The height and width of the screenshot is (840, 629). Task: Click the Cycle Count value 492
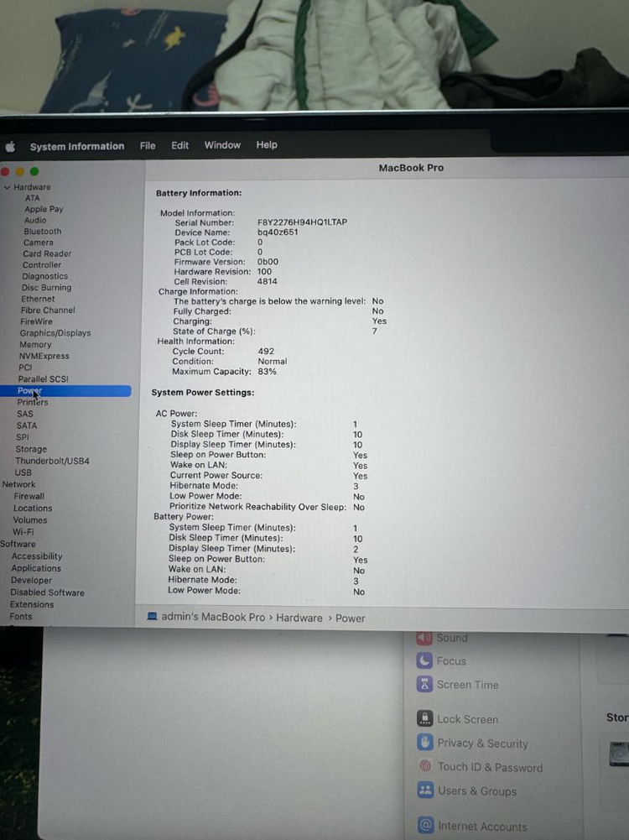[x=266, y=352]
